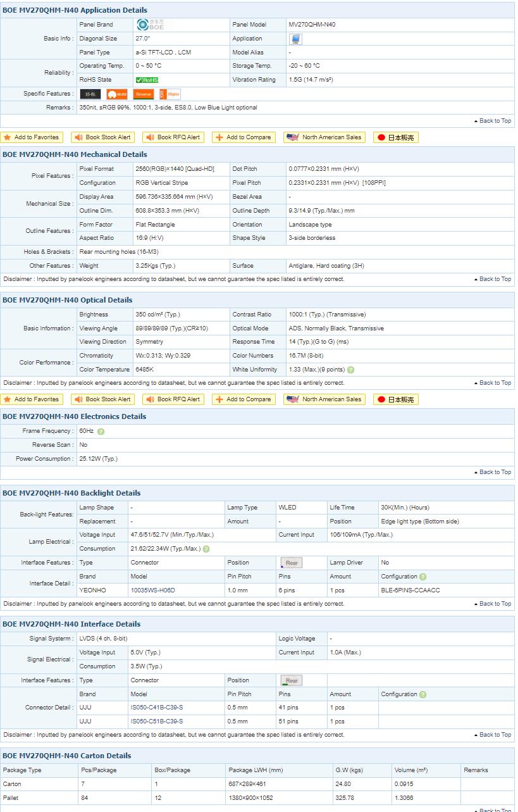Click Color Temperature value 6485K

(x=145, y=370)
